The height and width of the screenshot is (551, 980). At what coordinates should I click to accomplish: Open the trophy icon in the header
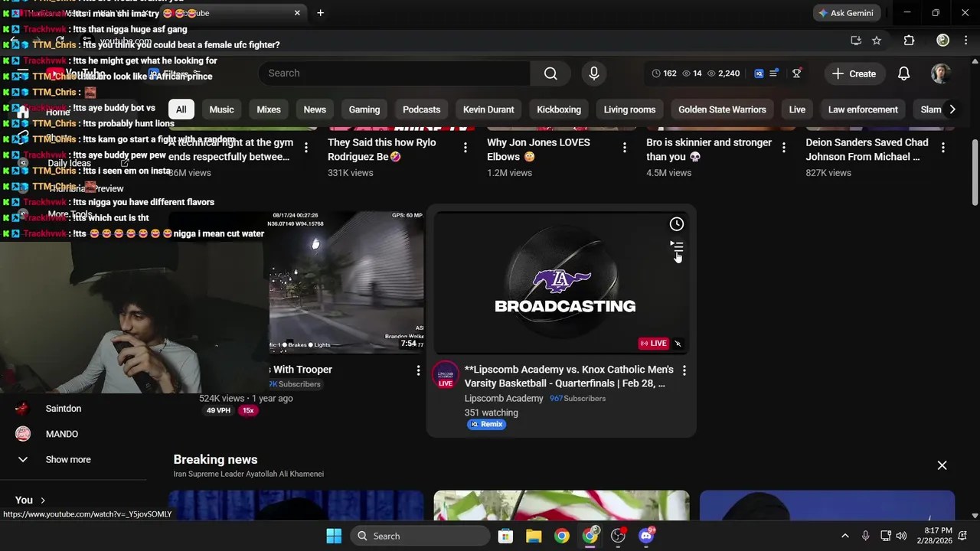pyautogui.click(x=796, y=73)
